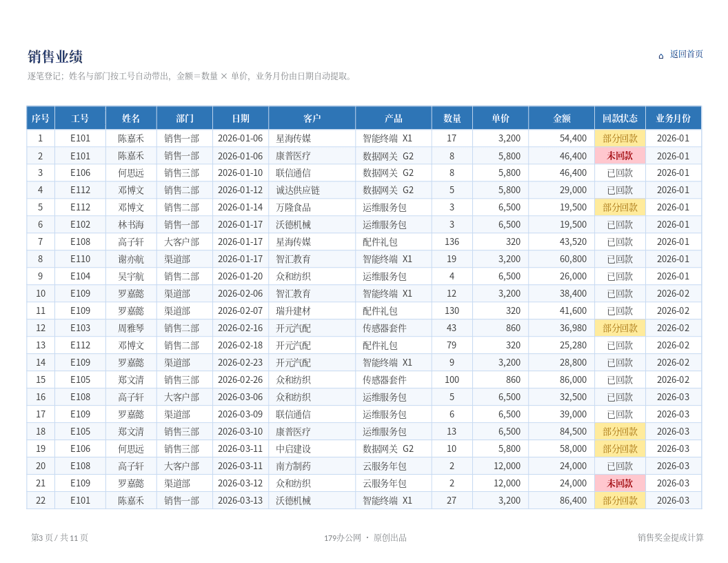Click the home icon beside 返回首页
This screenshot has width=728, height=563.
point(661,56)
